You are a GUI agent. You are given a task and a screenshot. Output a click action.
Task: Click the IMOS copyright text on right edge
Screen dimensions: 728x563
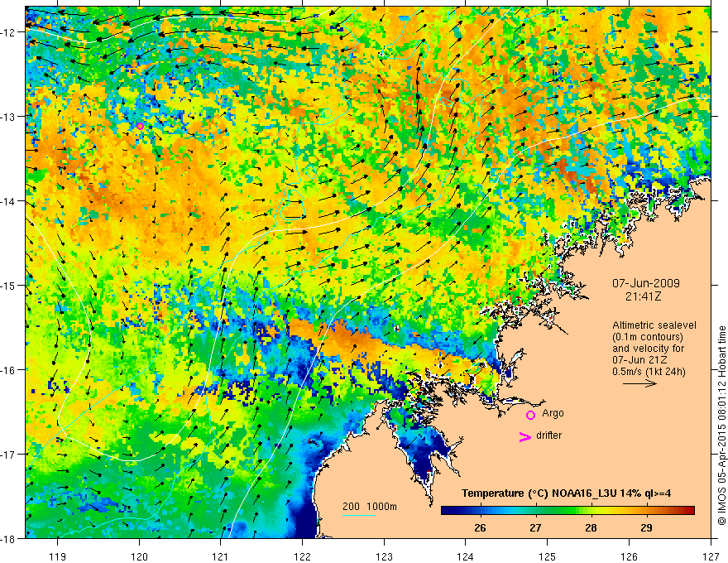[721, 426]
